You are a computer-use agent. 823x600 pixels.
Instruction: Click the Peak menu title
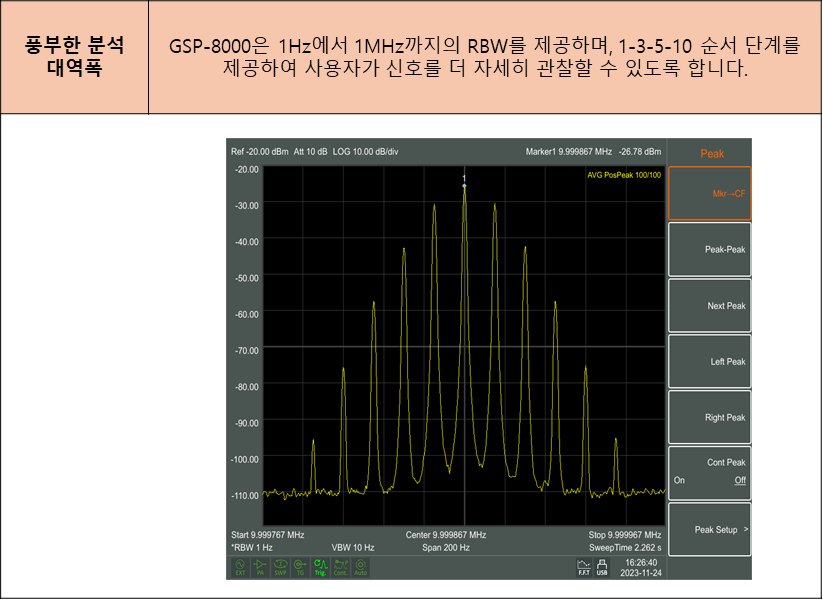coord(712,154)
